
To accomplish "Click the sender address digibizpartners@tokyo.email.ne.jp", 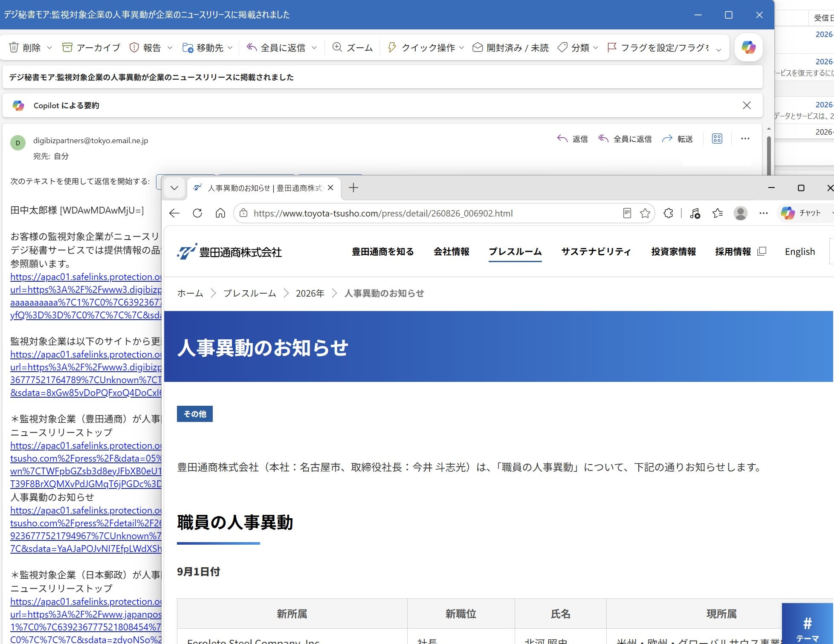I will pyautogui.click(x=91, y=141).
